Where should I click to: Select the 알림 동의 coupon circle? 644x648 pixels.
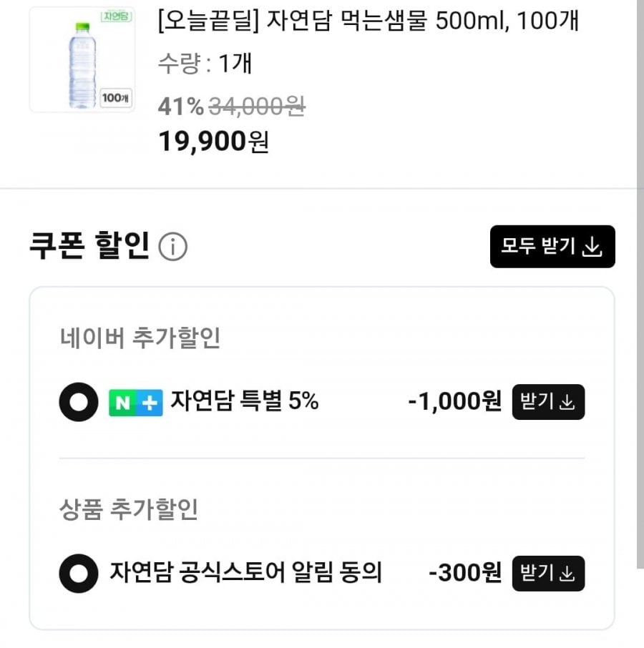pos(78,574)
